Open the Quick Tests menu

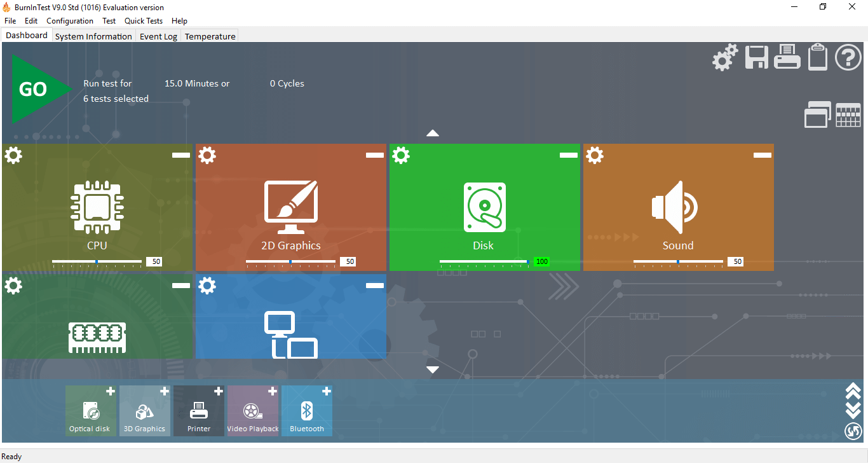143,21
